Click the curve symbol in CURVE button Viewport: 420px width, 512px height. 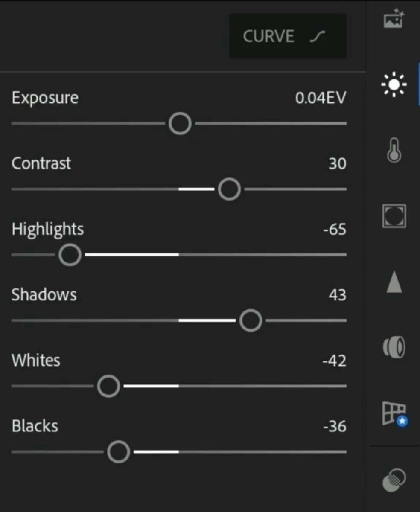coord(318,37)
